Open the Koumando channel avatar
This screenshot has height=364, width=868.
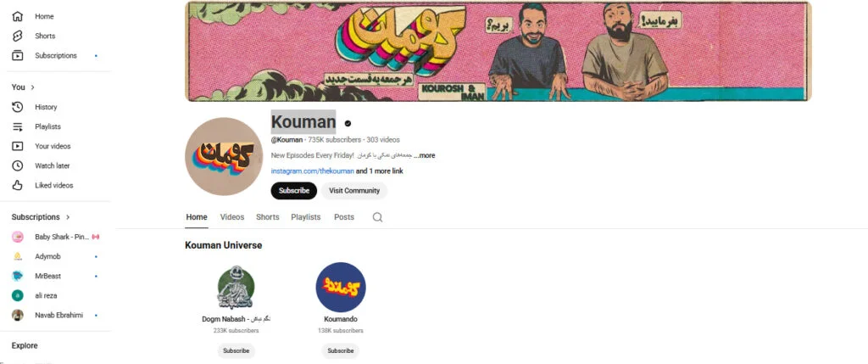[341, 288]
